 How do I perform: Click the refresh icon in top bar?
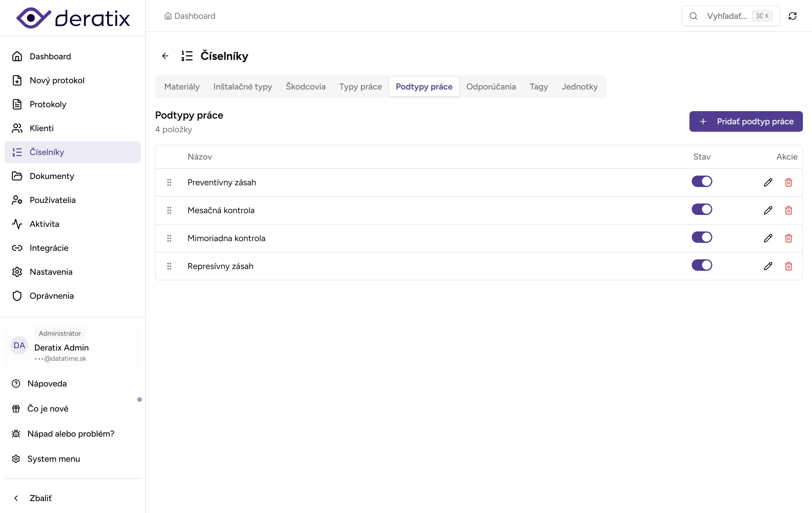(792, 16)
